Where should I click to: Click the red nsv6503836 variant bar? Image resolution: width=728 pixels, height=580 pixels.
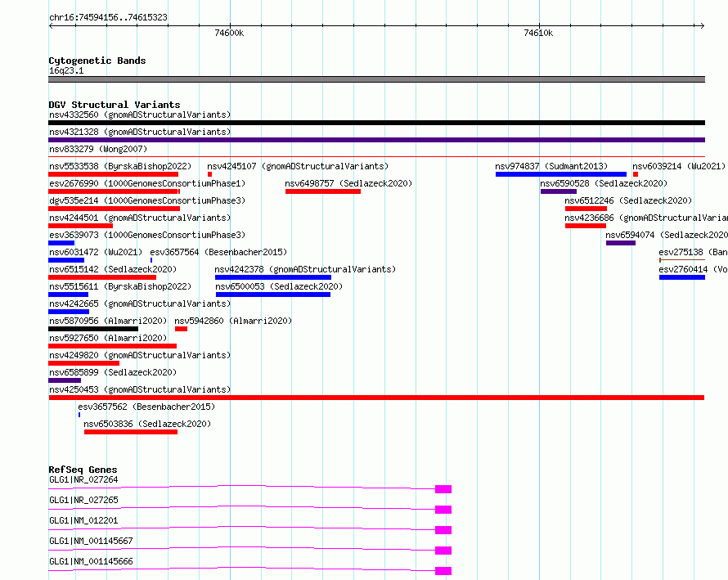tap(131, 432)
